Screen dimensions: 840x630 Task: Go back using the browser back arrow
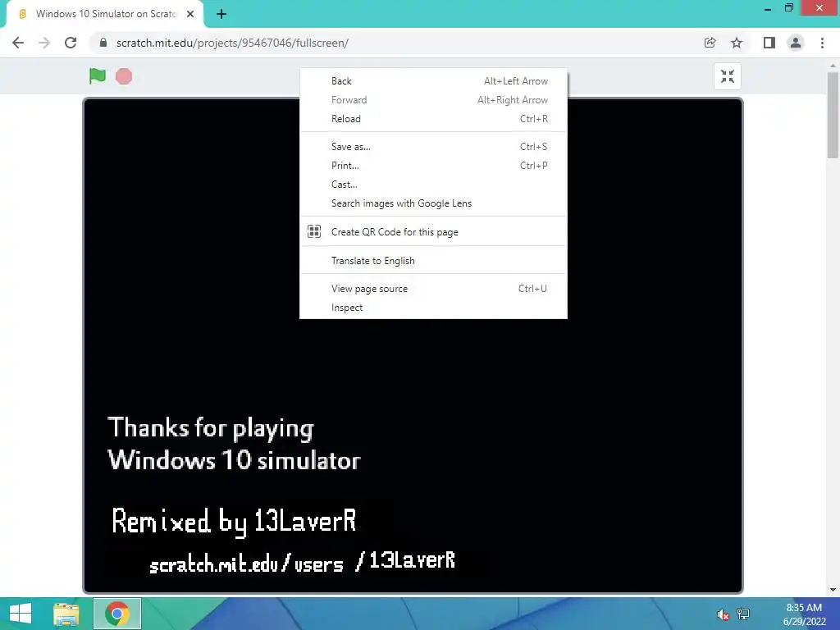click(18, 43)
